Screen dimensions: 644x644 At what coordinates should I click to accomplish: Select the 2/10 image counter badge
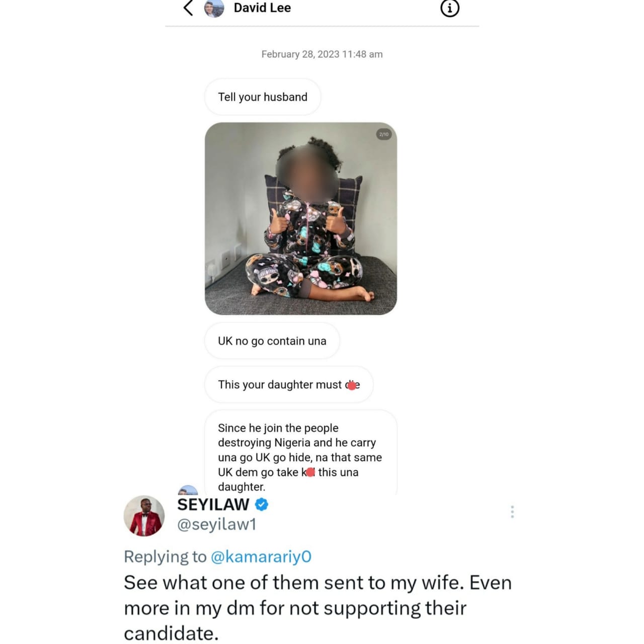[384, 134]
